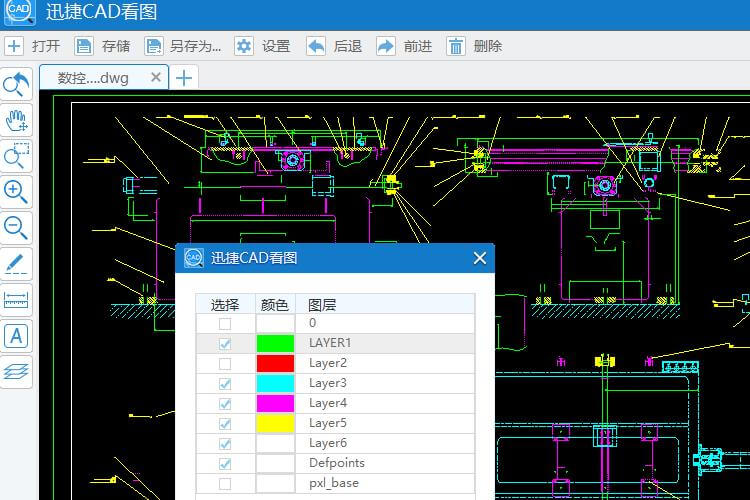The image size is (750, 500).
Task: Add a new tab with plus button
Action: tap(184, 78)
